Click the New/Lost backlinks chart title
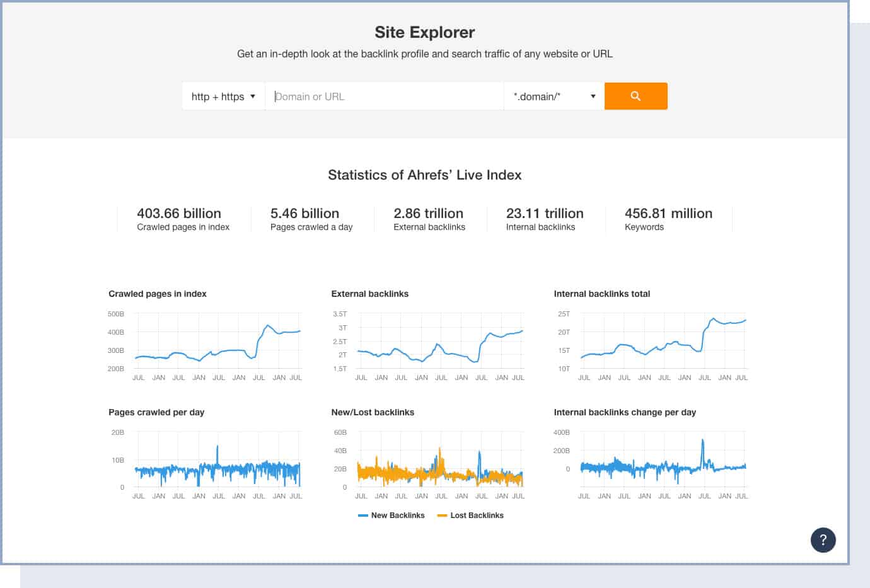 (373, 412)
